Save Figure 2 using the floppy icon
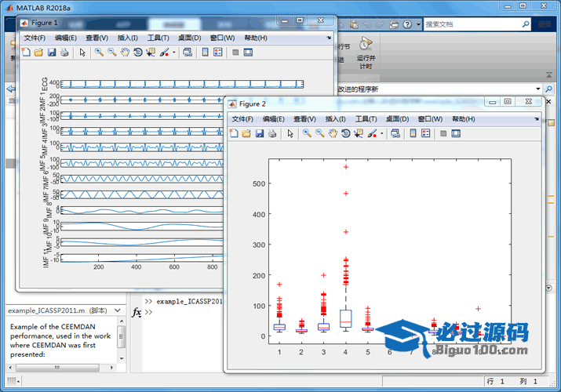 (x=260, y=133)
